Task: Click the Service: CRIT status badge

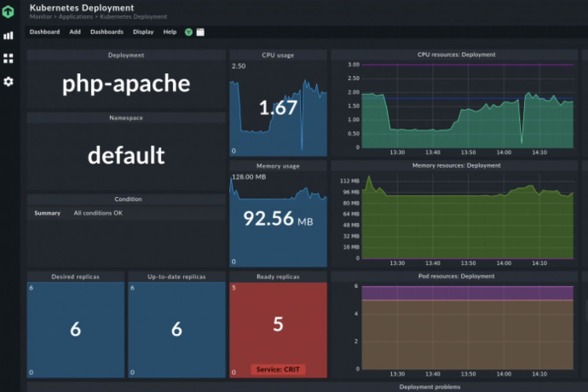Action: [278, 370]
